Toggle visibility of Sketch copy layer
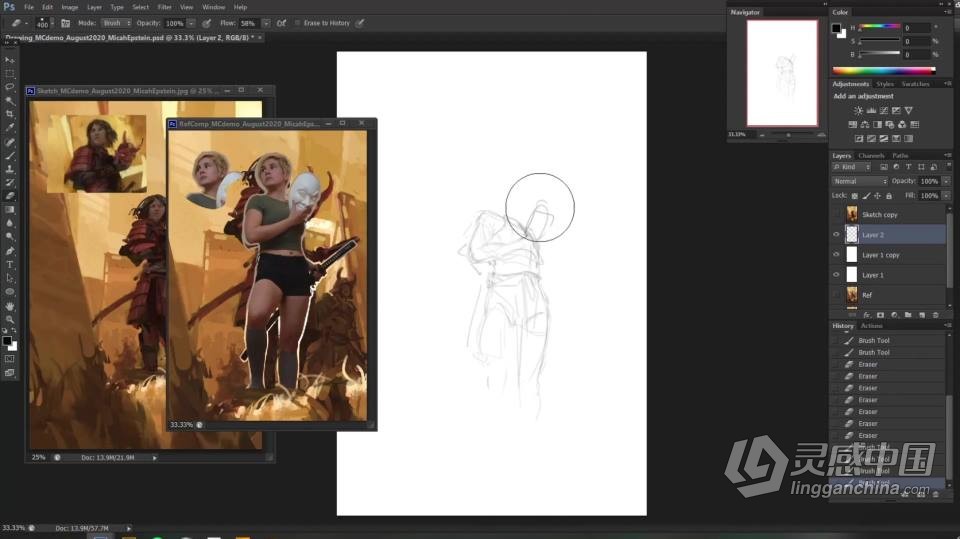Image resolution: width=960 pixels, height=539 pixels. (x=836, y=214)
